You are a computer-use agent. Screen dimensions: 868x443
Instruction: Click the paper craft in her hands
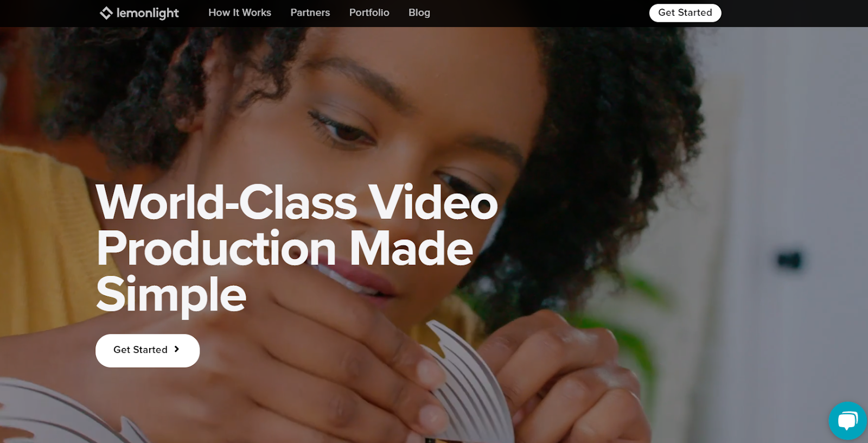click(x=467, y=380)
